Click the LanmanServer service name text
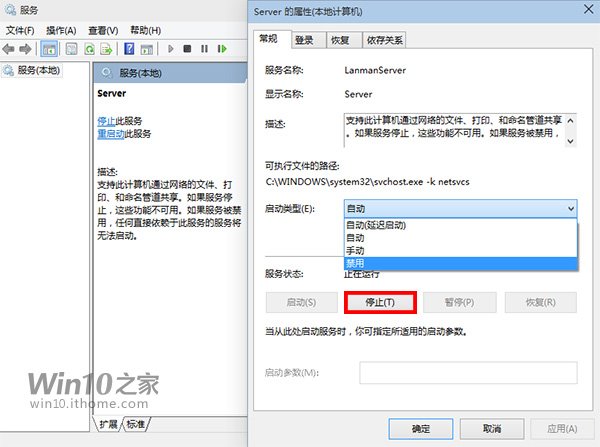The image size is (600, 447). click(375, 70)
